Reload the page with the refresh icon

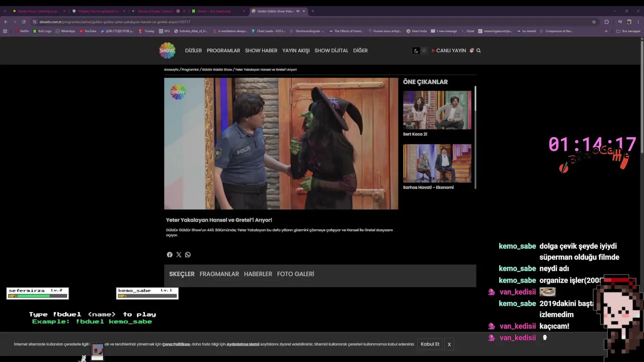coord(24,22)
